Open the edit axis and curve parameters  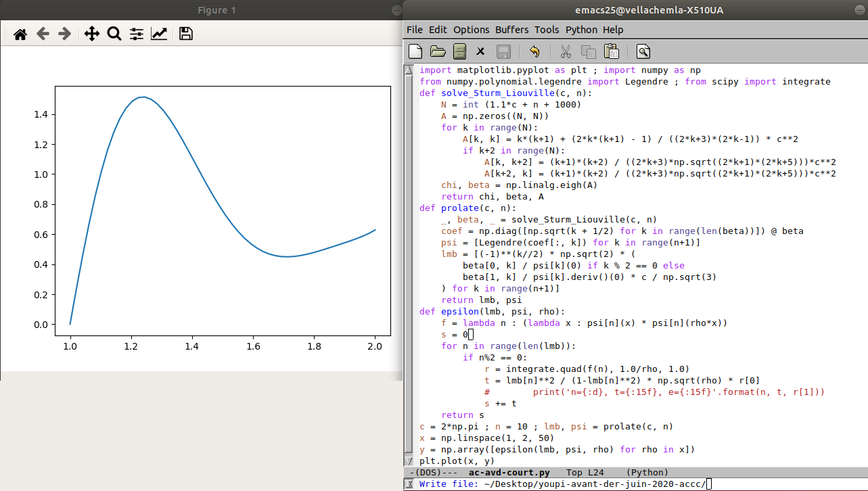[x=159, y=34]
